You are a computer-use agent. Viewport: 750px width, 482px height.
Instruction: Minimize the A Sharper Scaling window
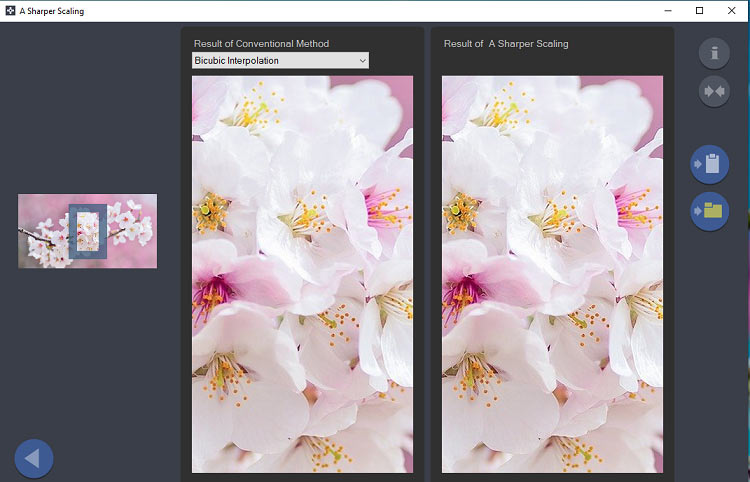668,11
